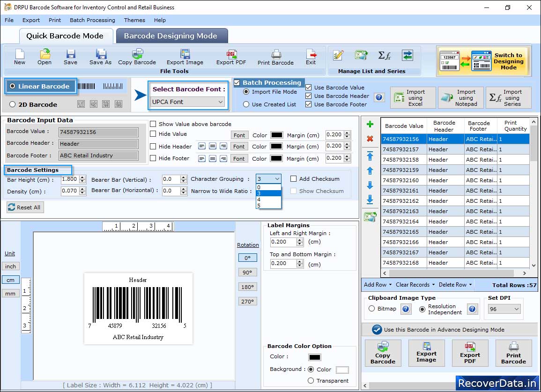Click the help icon beside Bitmap
The height and width of the screenshot is (392, 541).
pos(406,309)
